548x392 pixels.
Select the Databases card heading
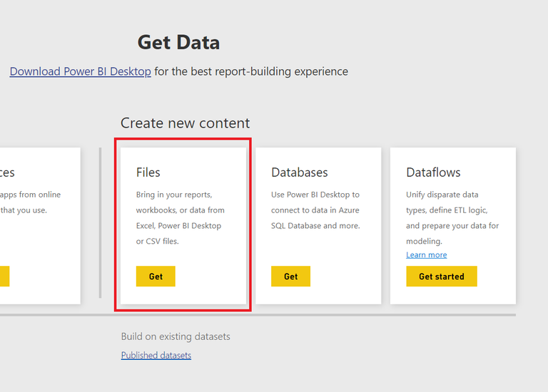(x=299, y=172)
